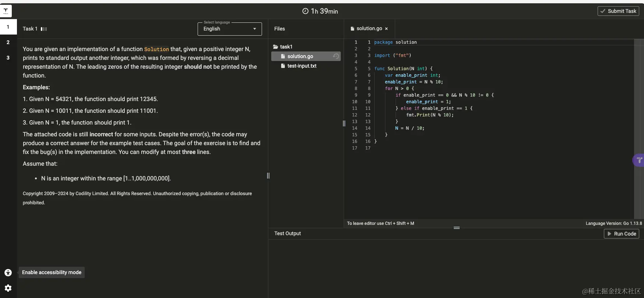Click the Test Output panel heading
The image size is (644, 298).
pyautogui.click(x=287, y=233)
